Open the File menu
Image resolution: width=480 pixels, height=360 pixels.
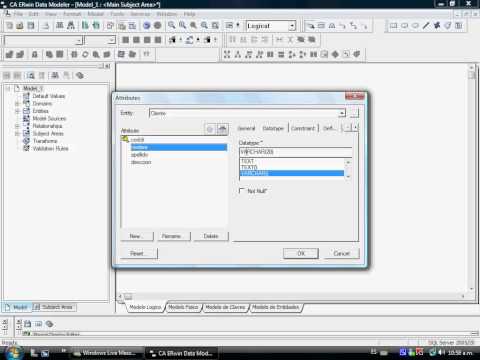click(18, 14)
